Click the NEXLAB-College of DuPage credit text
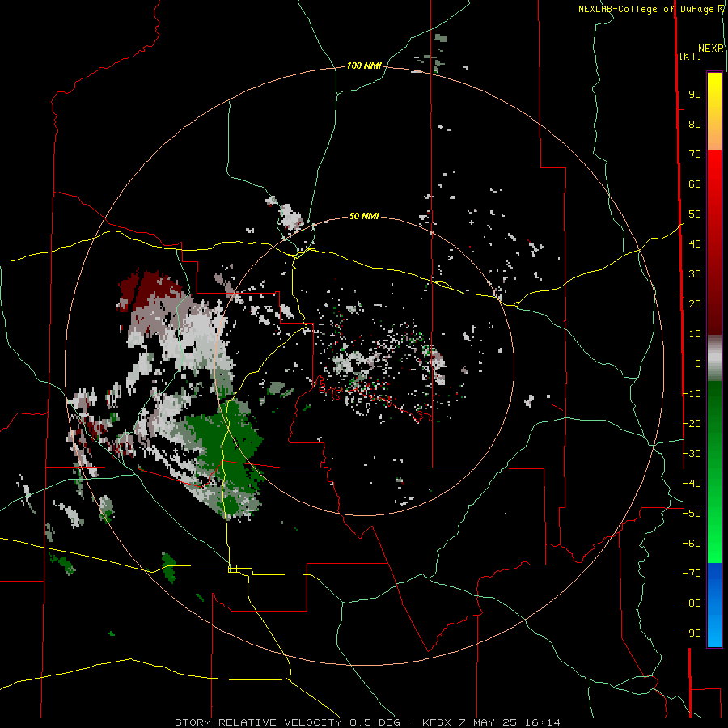The width and height of the screenshot is (728, 728). click(x=645, y=9)
